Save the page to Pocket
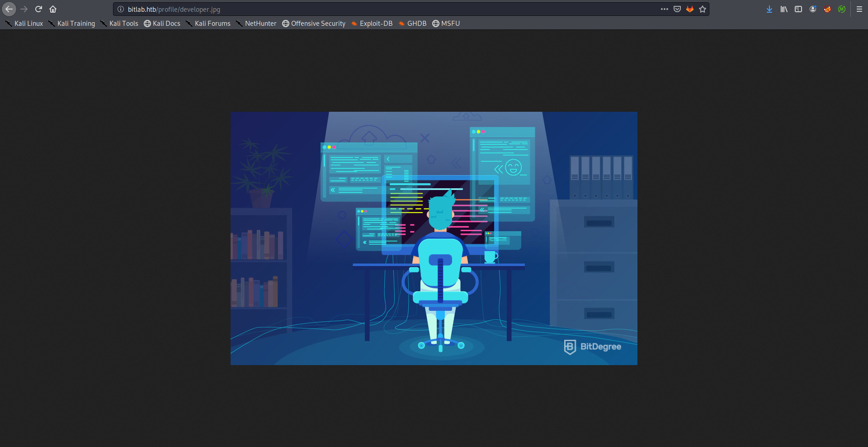868x447 pixels. coord(677,9)
